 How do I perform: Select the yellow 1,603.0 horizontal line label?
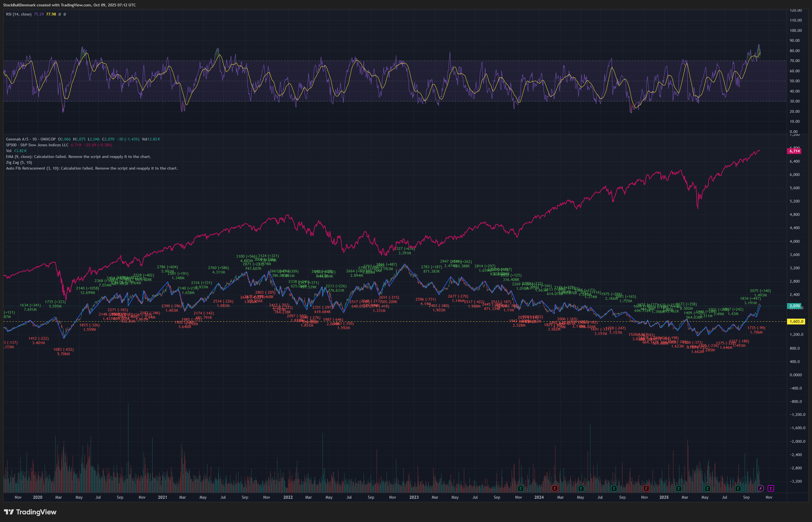796,321
